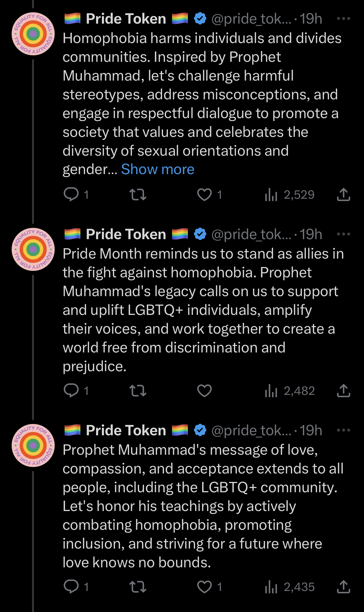View analytics showing 2,529 views

[290, 195]
